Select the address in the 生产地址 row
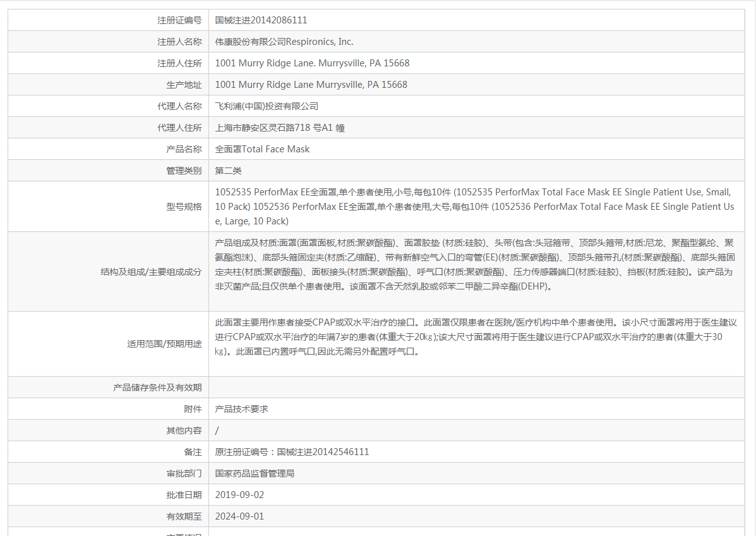Screen dimensions: 756x536 [x=311, y=85]
